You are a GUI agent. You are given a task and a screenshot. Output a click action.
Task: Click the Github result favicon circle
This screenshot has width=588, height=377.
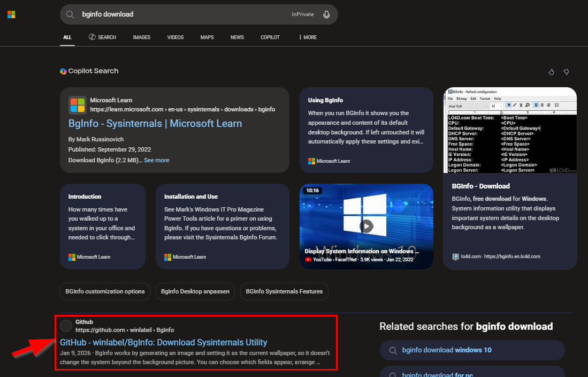pos(66,326)
